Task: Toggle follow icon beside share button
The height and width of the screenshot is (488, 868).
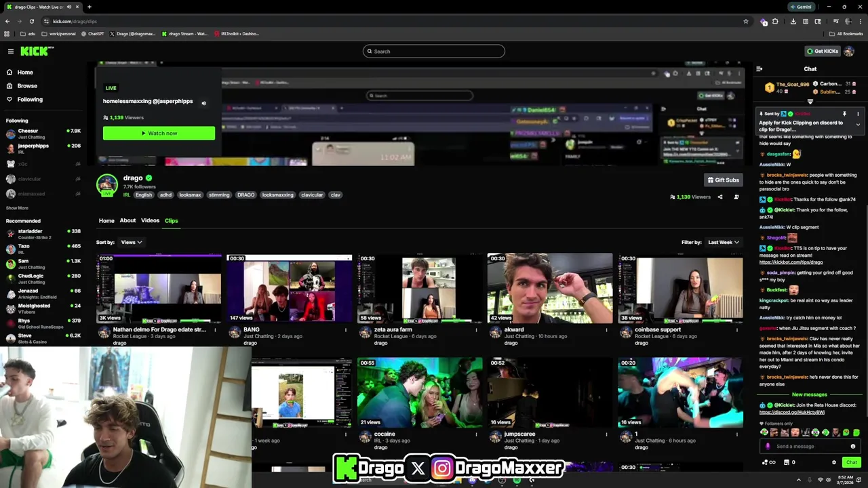Action: click(736, 197)
